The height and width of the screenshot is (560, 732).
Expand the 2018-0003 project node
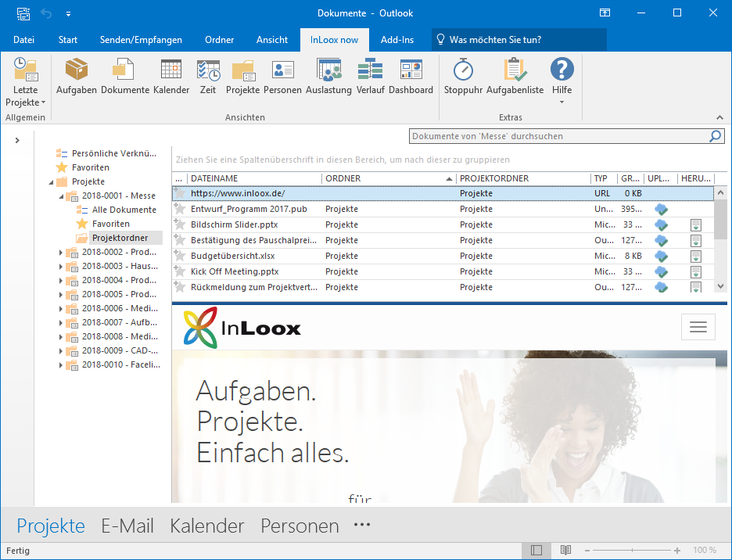pos(61,267)
